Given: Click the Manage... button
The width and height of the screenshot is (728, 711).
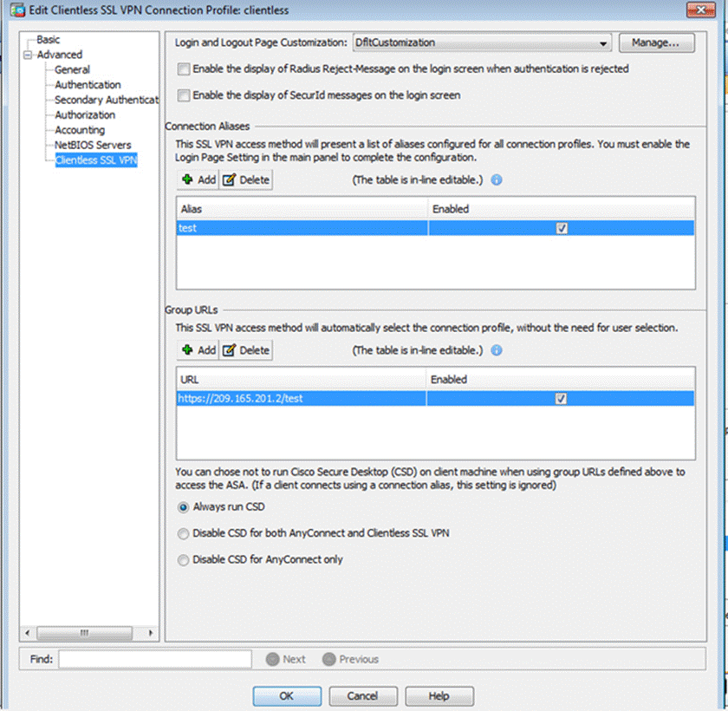Looking at the screenshot, I should click(656, 42).
